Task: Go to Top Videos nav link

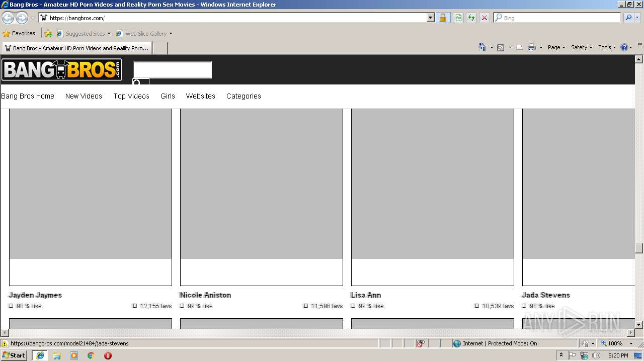Action: point(131,96)
